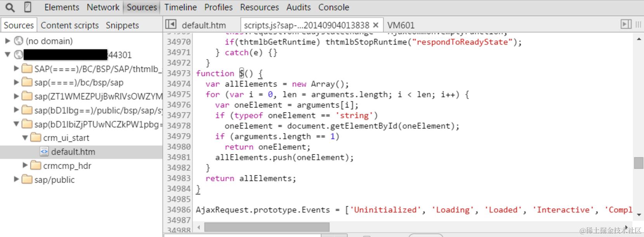The image size is (644, 237).
Task: Select the Sources navigator sub-tab
Action: [x=19, y=25]
